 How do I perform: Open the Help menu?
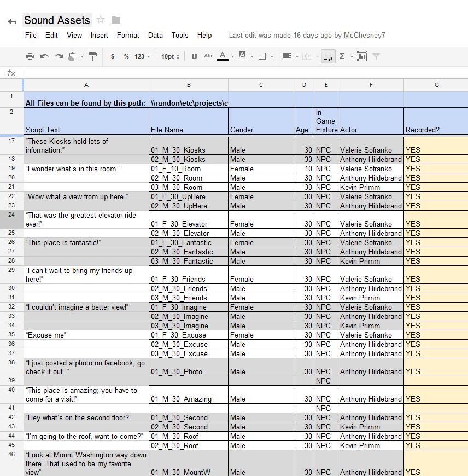coord(204,35)
